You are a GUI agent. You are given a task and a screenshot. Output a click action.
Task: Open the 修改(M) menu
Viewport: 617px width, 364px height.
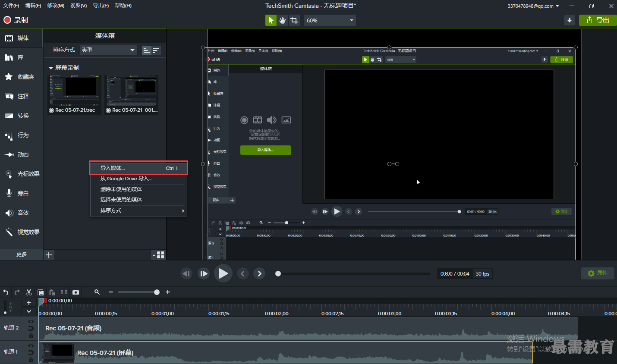56,6
